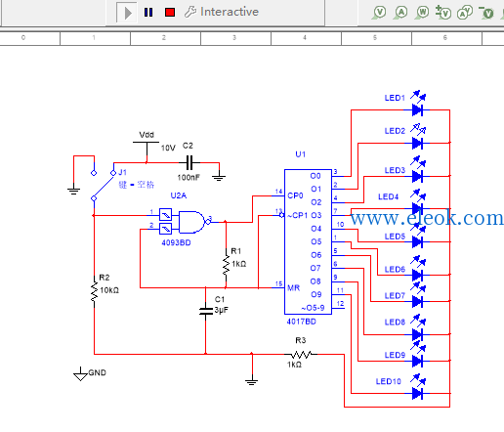Click ruler column marker 6
Screen dimensions: 504x432
click(x=445, y=38)
